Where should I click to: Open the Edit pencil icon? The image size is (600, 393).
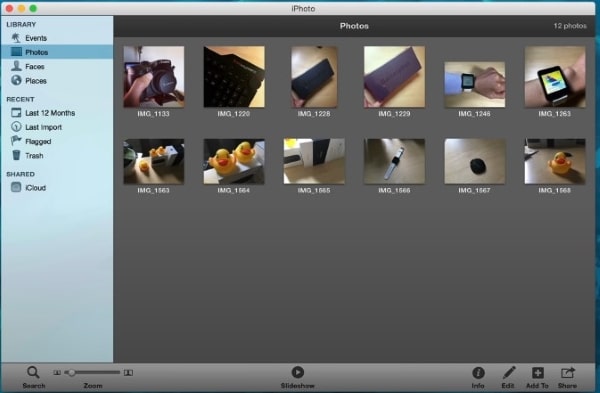(509, 372)
